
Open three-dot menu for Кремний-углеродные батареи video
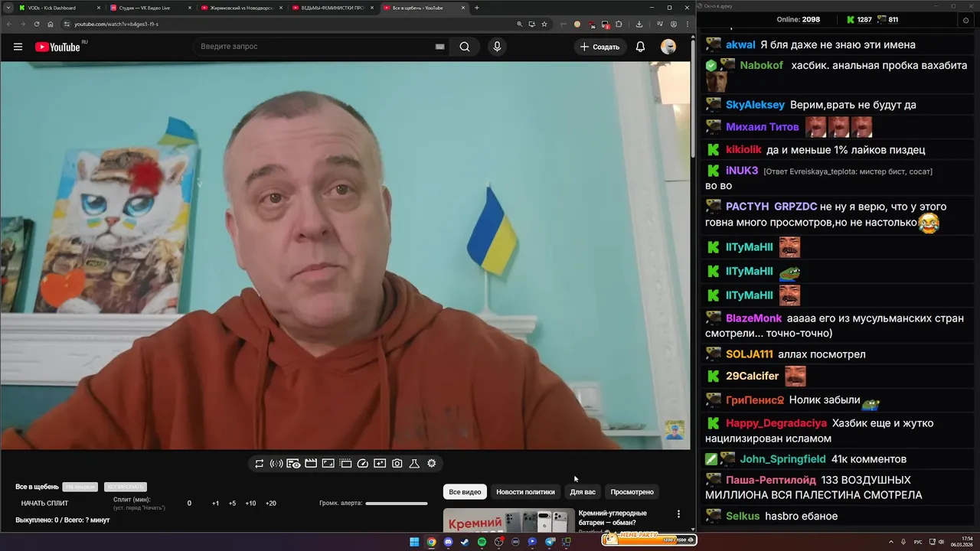tap(678, 514)
